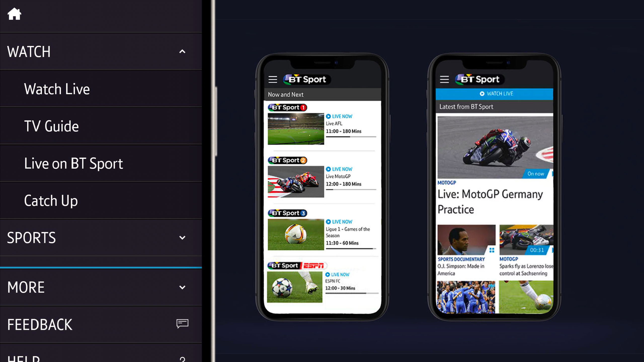This screenshot has width=644, height=362.
Task: Click Catch Up link
Action: [51, 200]
